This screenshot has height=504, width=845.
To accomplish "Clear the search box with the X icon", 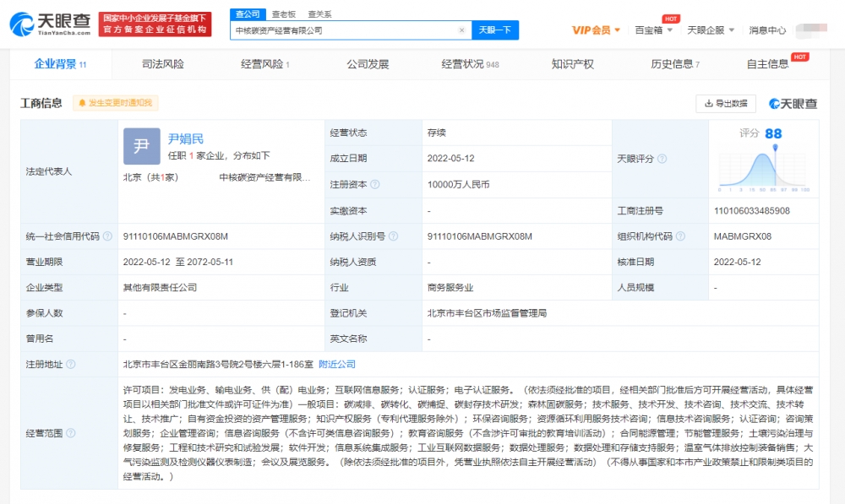I will [461, 30].
